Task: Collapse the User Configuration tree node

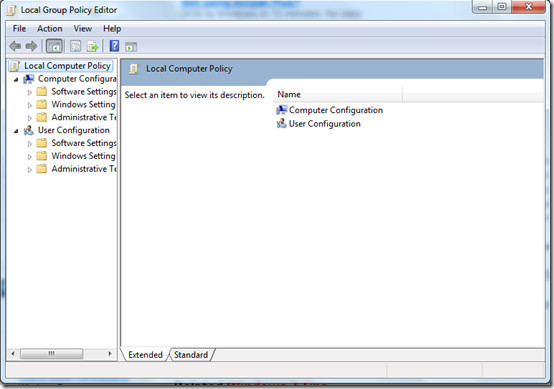Action: coord(16,131)
